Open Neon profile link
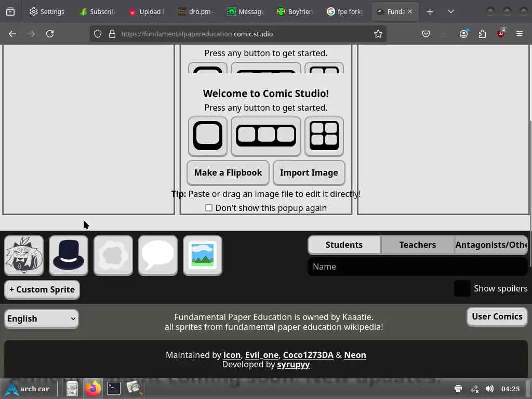The height and width of the screenshot is (399, 532). tap(355, 355)
